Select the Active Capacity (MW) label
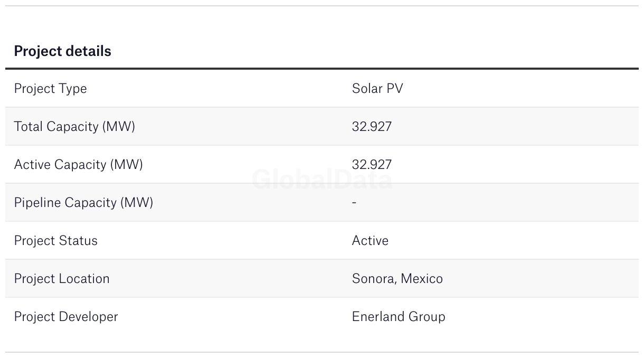Screen dimensions: 644x358 coord(78,165)
